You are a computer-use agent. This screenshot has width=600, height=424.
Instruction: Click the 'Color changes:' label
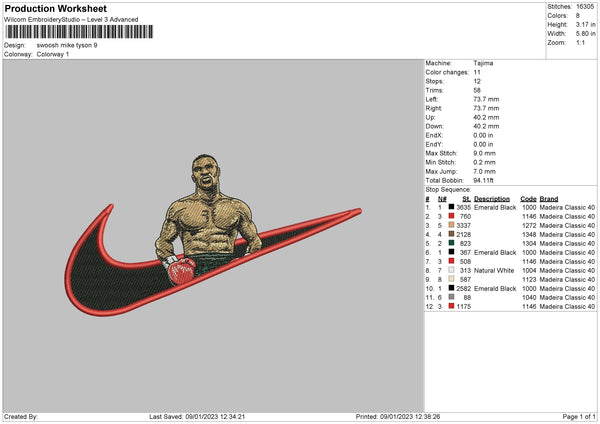point(447,72)
